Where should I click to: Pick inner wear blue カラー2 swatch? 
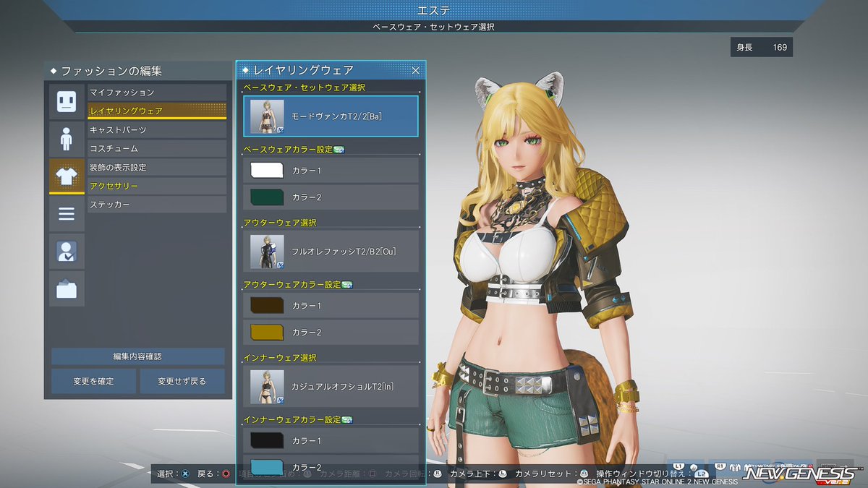pyautogui.click(x=268, y=466)
